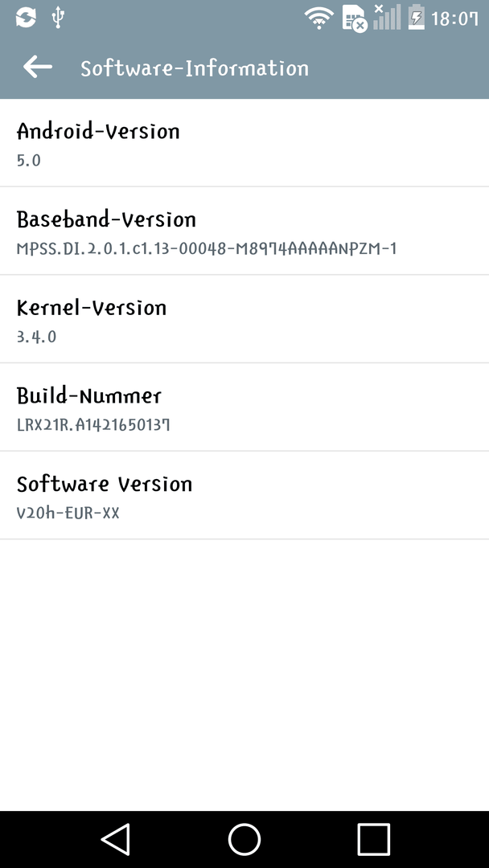Tap the recent apps square button
Screen dimensions: 489x868
coord(374,839)
